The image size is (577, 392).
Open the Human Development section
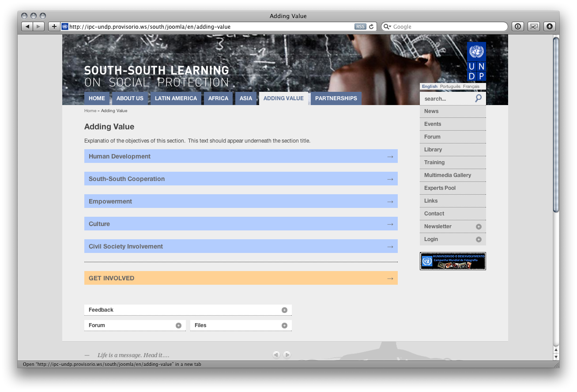pos(241,156)
